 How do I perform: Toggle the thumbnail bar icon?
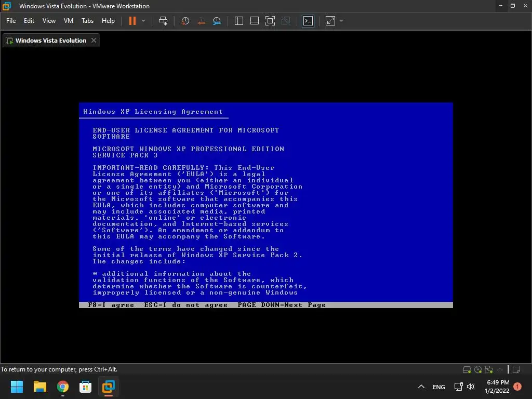point(255,21)
